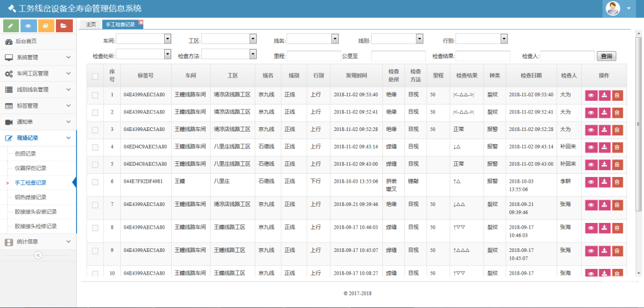Image resolution: width=644 pixels, height=308 pixels.
Task: Switch to the 主页 tab
Action: (91, 25)
